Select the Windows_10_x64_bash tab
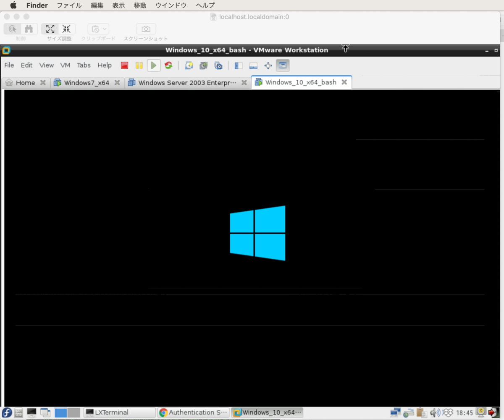Image resolution: width=504 pixels, height=420 pixels. click(301, 82)
